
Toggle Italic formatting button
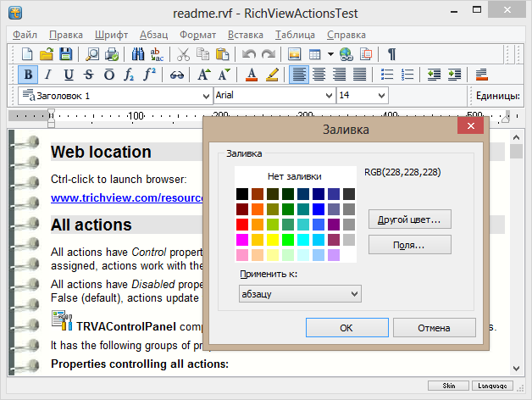tap(48, 75)
